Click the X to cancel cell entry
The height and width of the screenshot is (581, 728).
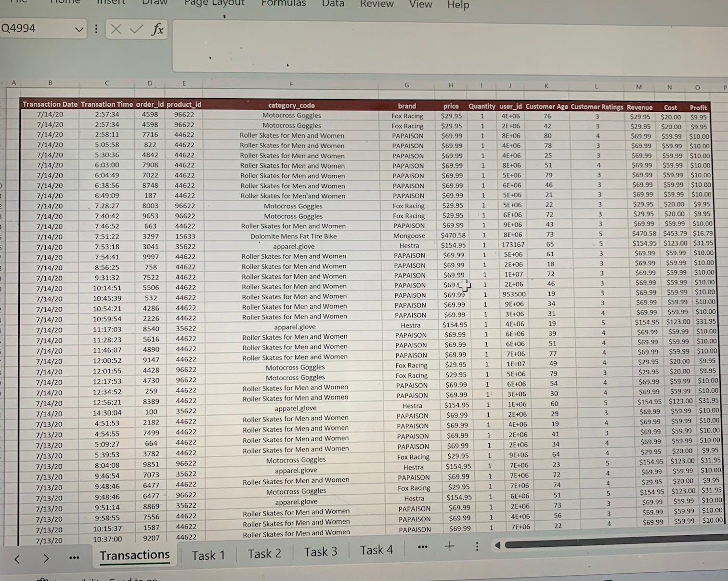pyautogui.click(x=115, y=29)
